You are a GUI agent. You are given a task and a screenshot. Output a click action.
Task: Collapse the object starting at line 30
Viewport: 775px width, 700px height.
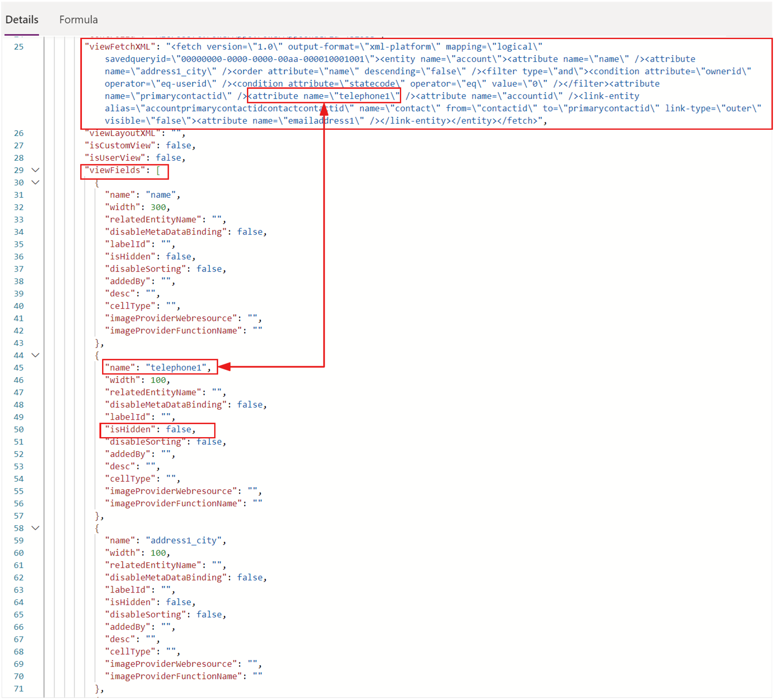tap(36, 182)
